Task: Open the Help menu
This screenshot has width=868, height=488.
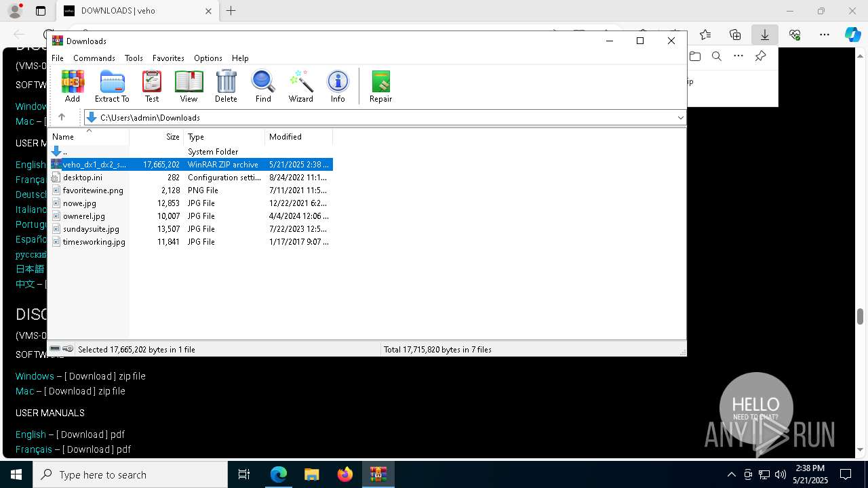Action: click(x=240, y=58)
